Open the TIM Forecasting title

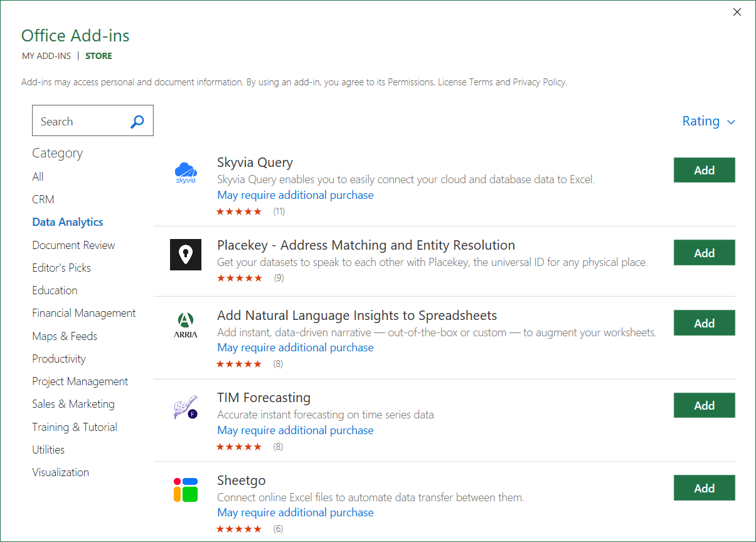click(x=264, y=398)
